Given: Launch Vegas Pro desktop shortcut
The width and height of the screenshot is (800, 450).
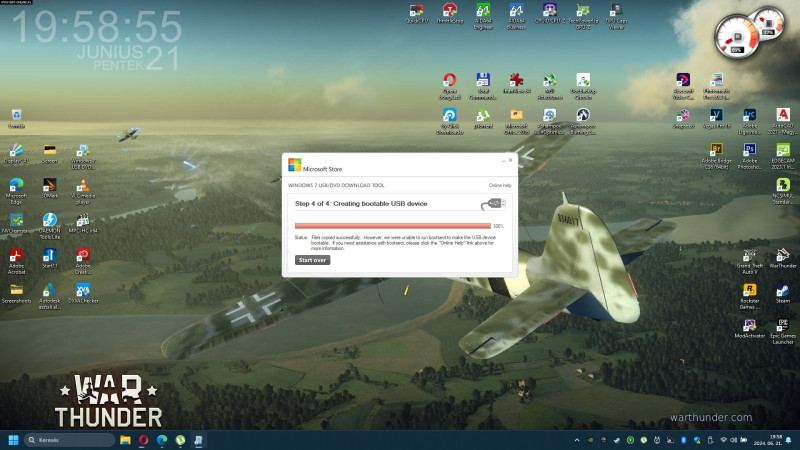Looking at the screenshot, I should click(x=716, y=118).
